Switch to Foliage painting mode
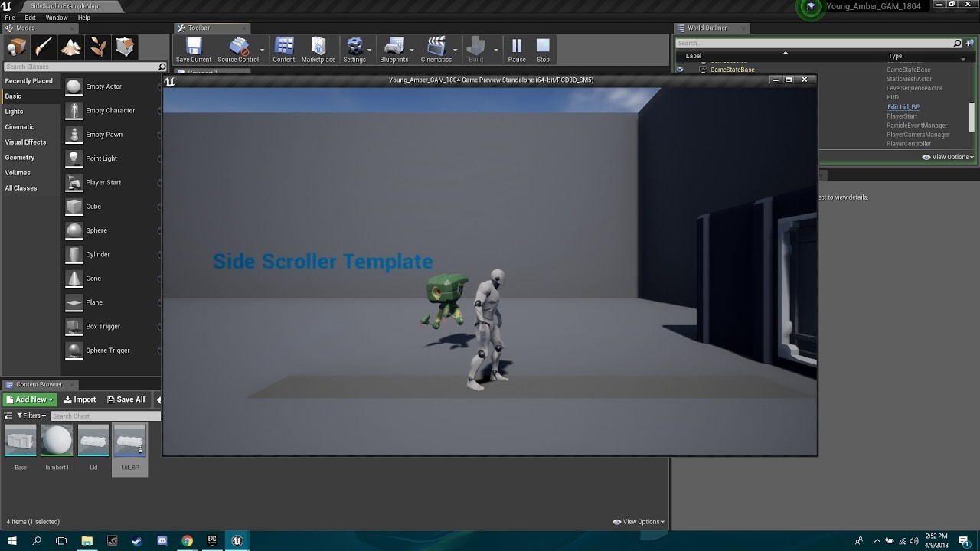 (x=97, y=46)
